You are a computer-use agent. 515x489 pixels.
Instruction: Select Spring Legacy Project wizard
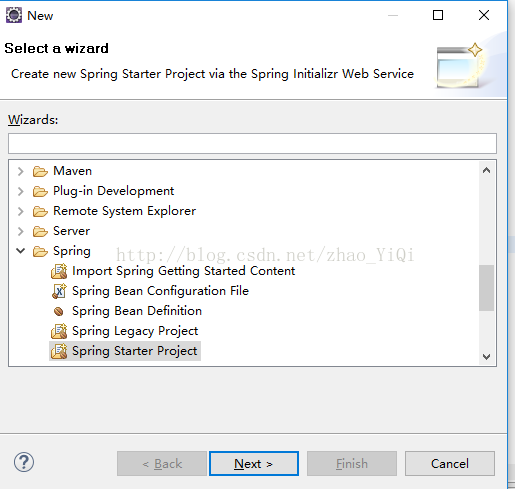[135, 331]
